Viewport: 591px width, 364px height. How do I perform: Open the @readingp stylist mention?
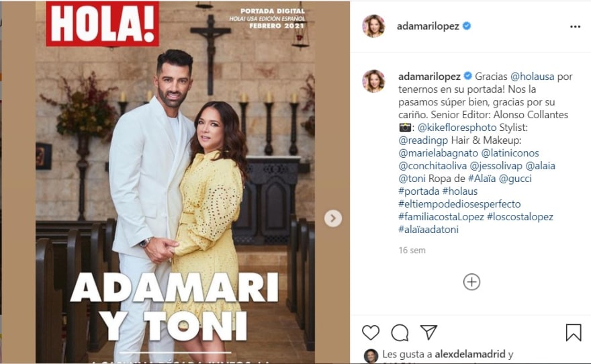[x=423, y=140]
